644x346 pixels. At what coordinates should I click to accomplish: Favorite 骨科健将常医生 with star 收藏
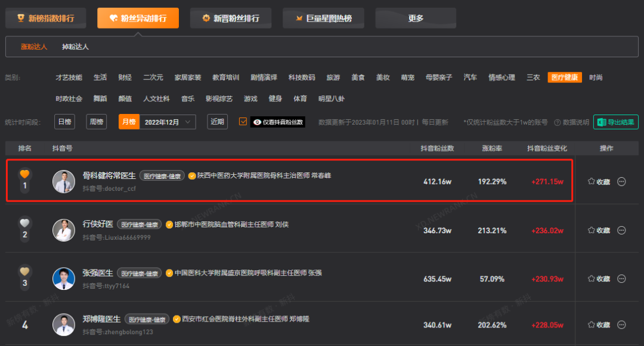(x=599, y=181)
